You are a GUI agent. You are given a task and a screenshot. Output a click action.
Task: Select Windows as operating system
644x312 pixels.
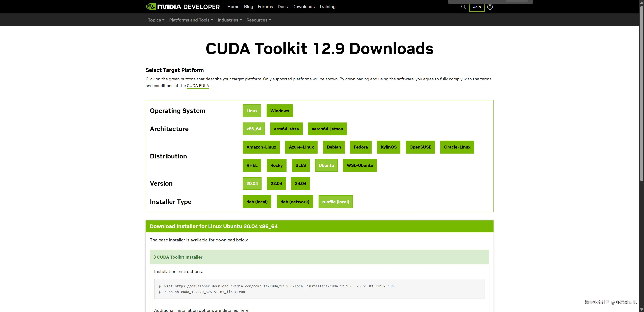[x=279, y=111]
